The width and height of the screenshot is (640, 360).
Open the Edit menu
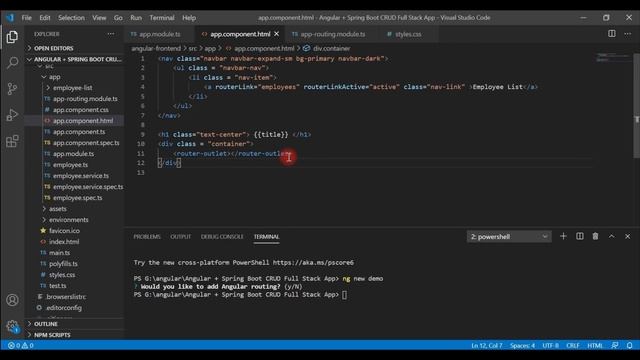click(44, 18)
